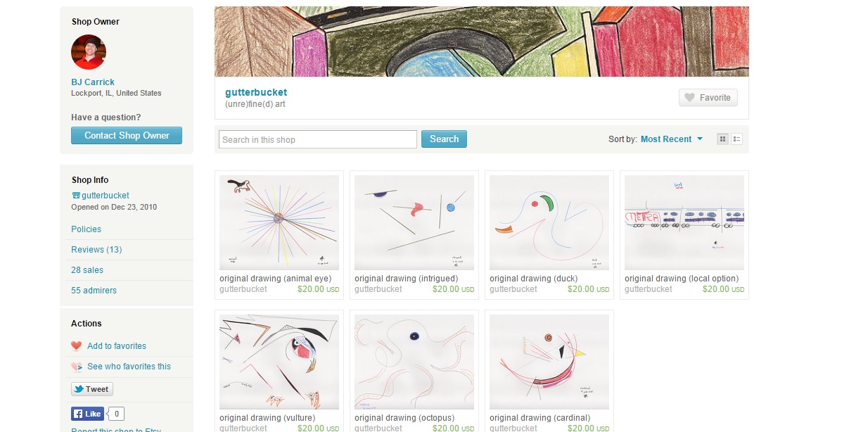Open original drawing (octopus) thumbnail
Image resolution: width=868 pixels, height=432 pixels.
point(414,362)
